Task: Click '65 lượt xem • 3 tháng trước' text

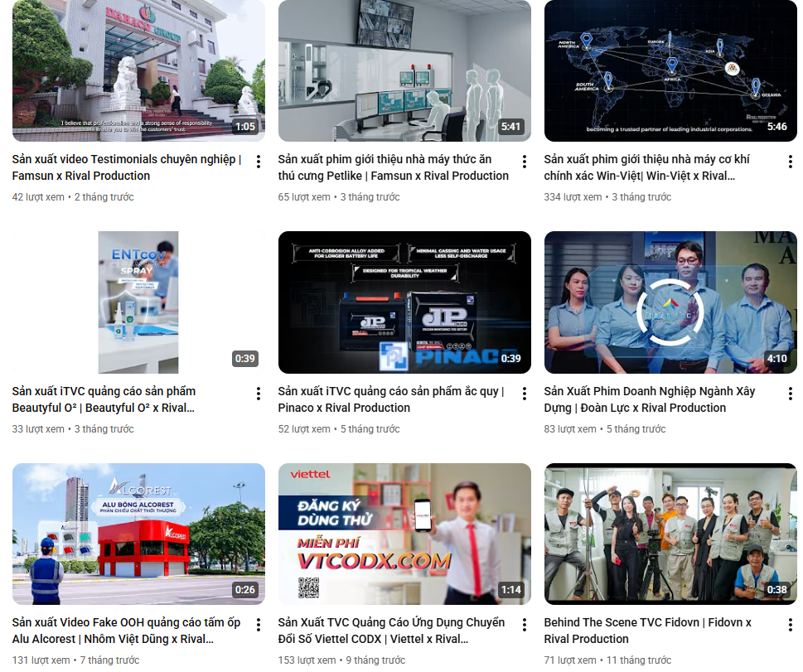Action: [339, 197]
